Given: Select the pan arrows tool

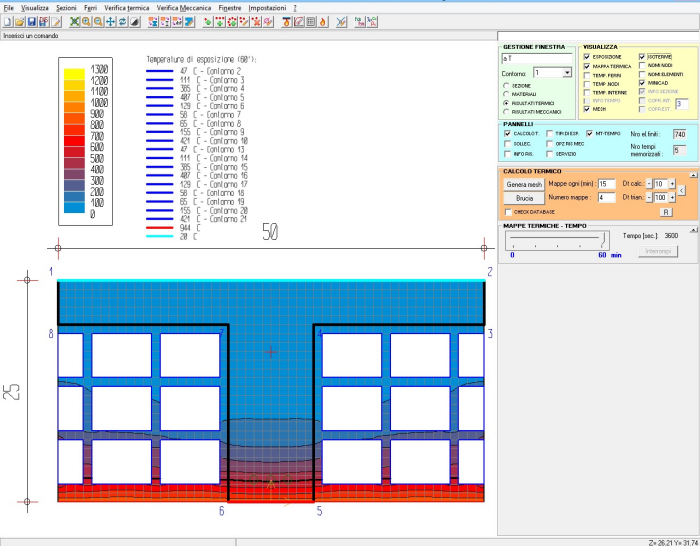Looking at the screenshot, I should coord(110,21).
